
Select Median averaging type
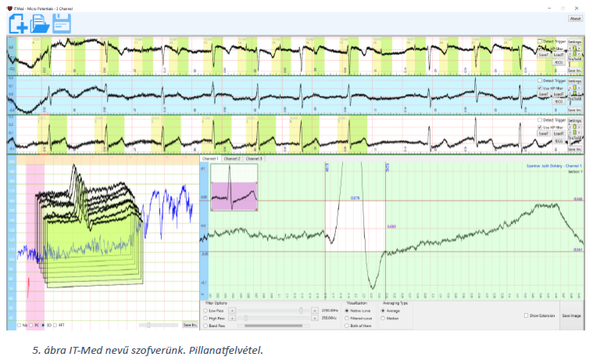[384, 318]
